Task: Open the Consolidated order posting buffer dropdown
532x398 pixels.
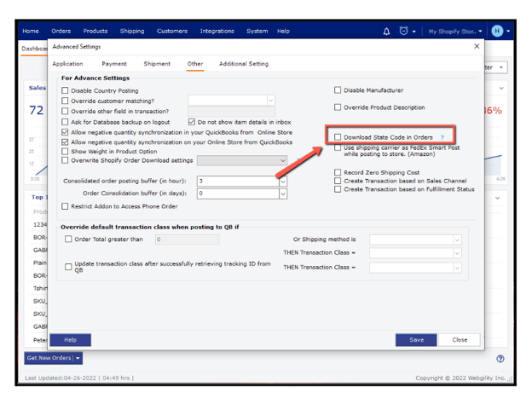Action: (283, 182)
